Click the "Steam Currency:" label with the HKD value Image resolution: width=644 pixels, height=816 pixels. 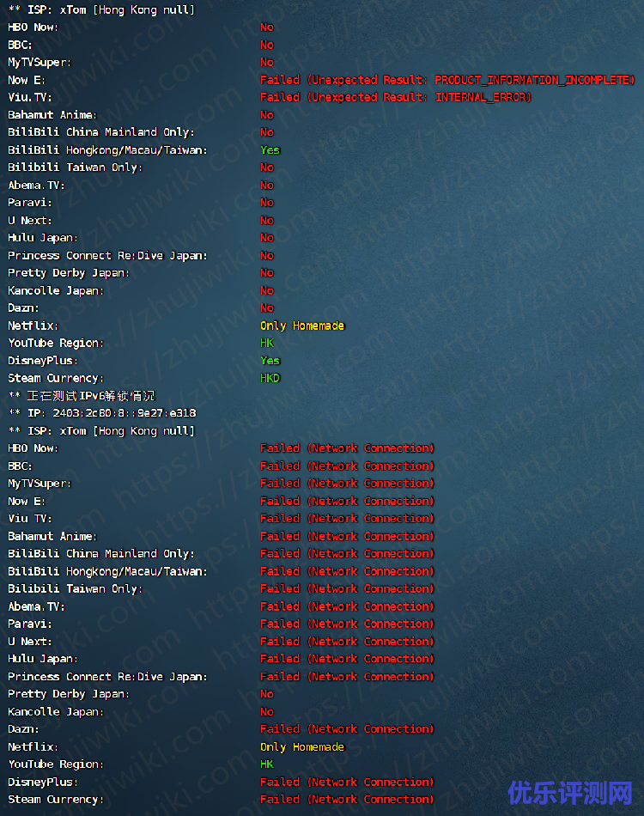pyautogui.click(x=56, y=378)
